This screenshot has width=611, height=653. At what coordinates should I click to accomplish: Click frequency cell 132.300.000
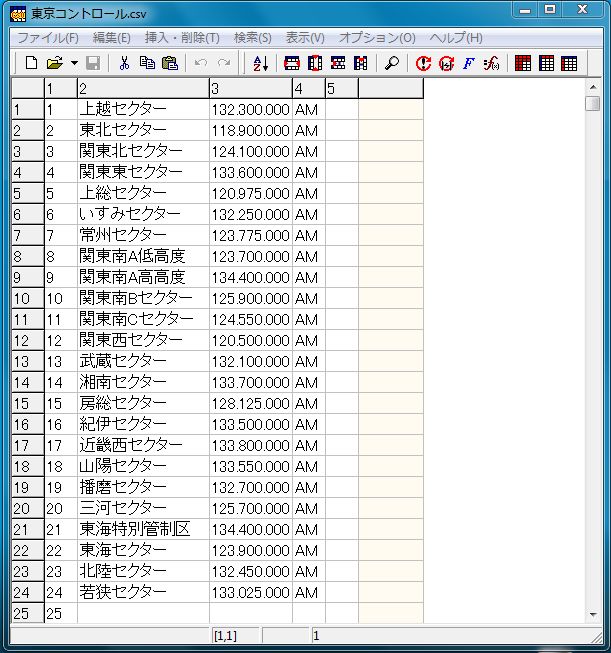point(251,110)
